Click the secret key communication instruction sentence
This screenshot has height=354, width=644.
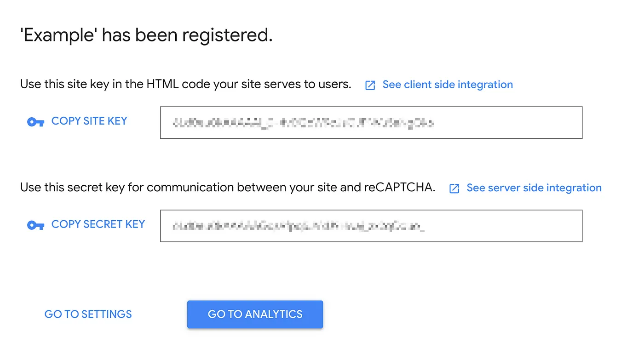click(227, 188)
